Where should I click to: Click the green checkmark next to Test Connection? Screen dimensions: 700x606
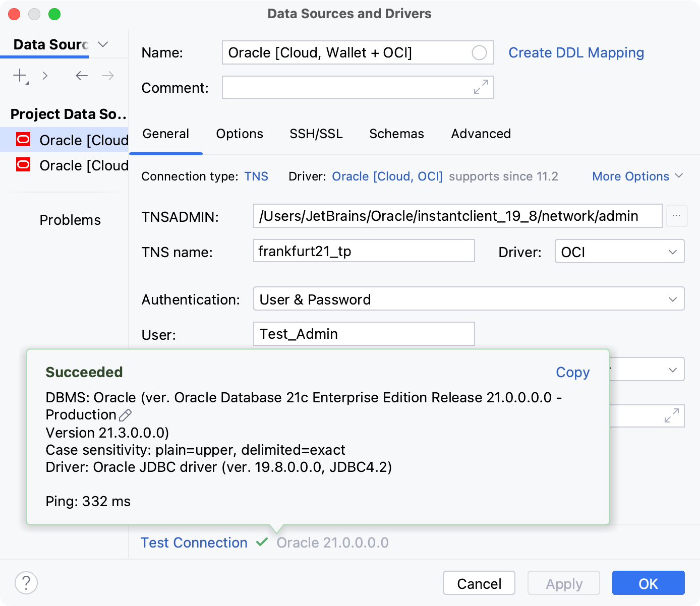pyautogui.click(x=262, y=542)
